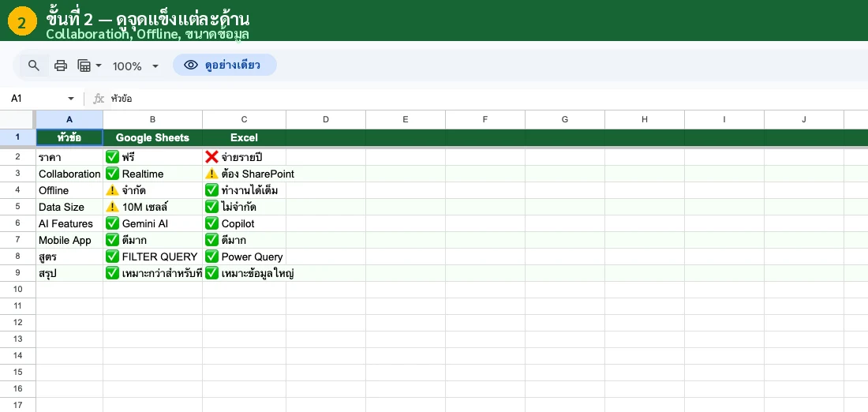Select row 9 header
868x412 pixels.
tap(17, 274)
